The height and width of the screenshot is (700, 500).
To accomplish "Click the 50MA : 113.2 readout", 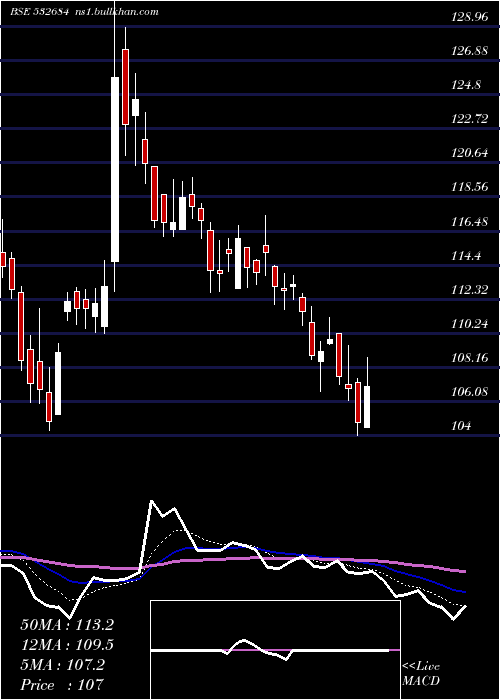I will (67, 625).
